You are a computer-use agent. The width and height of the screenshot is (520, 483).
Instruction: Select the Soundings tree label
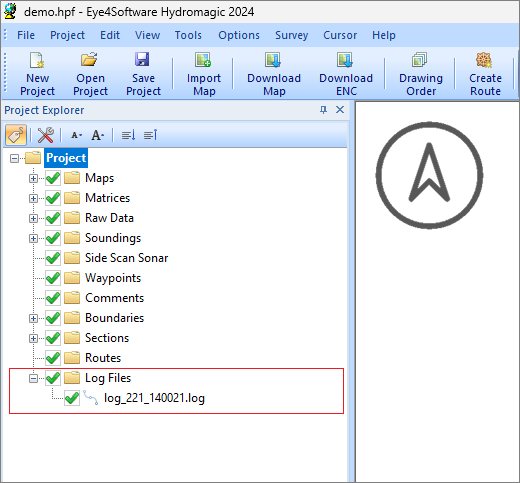[113, 238]
